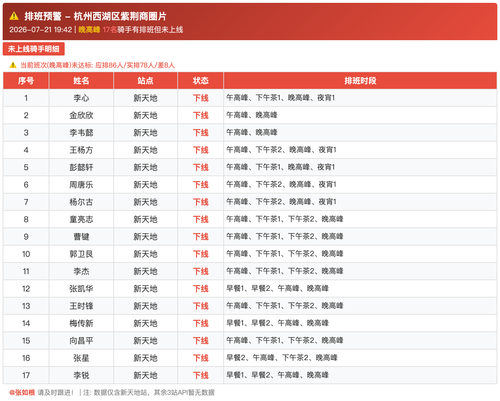500x401 pixels.
Task: Click schedule 早餐2、午高峰、下午茶2、晚高峰 in 张星 row
Action: (282, 358)
